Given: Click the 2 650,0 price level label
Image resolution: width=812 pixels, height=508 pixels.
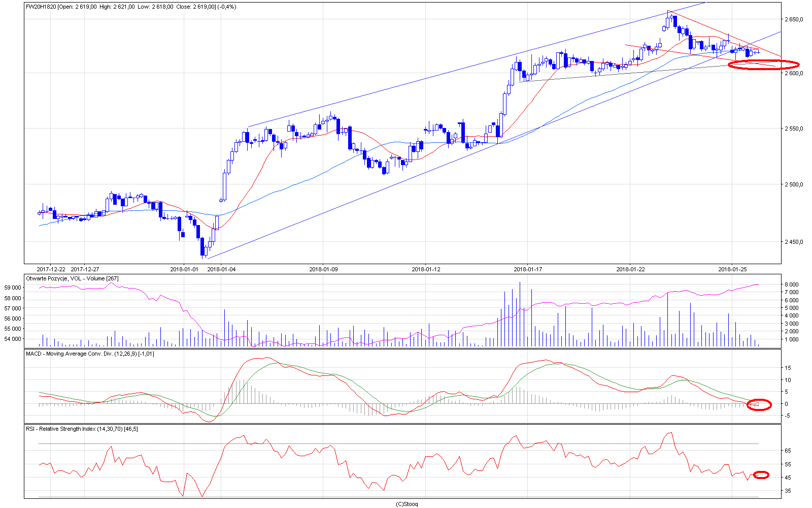Looking at the screenshot, I should pos(794,20).
